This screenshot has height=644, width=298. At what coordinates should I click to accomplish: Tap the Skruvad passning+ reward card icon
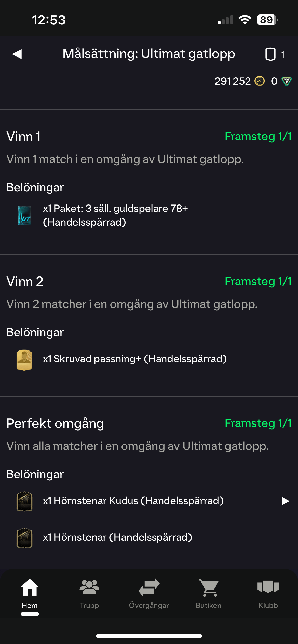click(x=24, y=360)
